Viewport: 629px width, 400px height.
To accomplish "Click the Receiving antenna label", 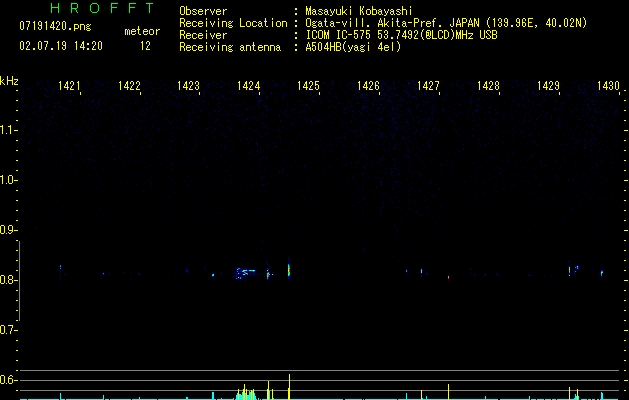I will [230, 47].
